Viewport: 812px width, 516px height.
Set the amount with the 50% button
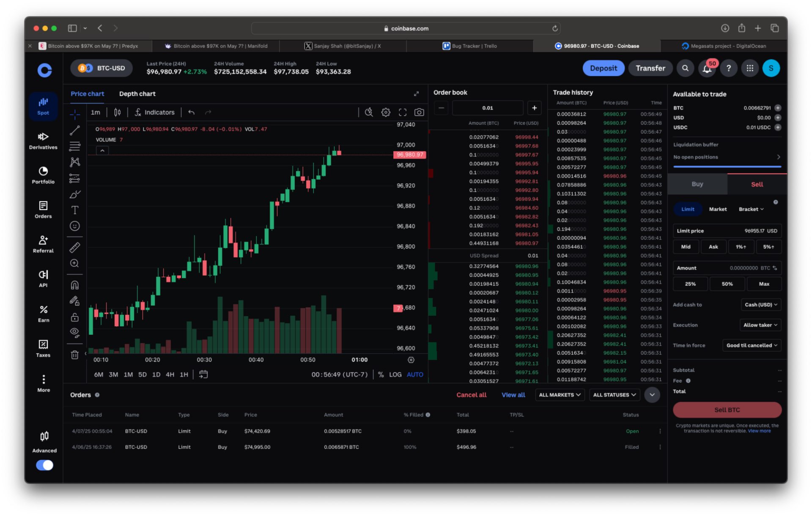click(727, 284)
